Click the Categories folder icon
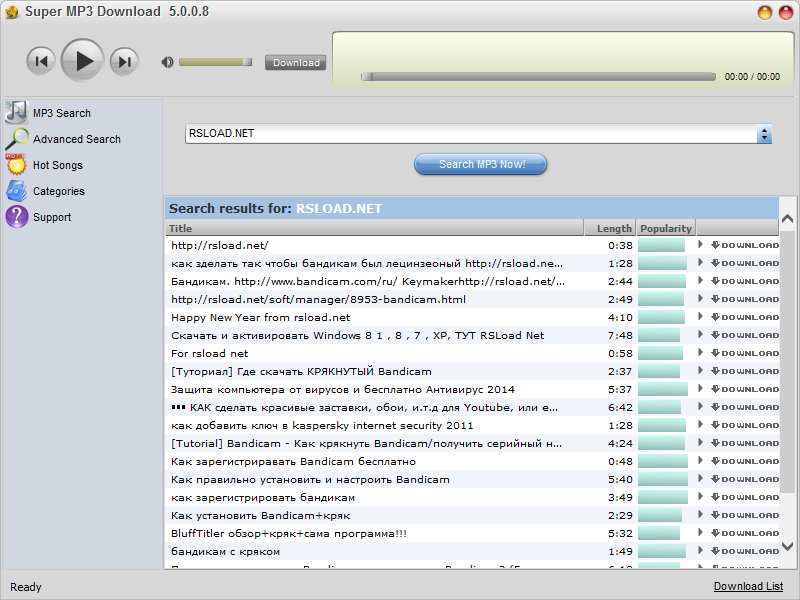Screen dimensions: 800x600 pyautogui.click(x=16, y=191)
